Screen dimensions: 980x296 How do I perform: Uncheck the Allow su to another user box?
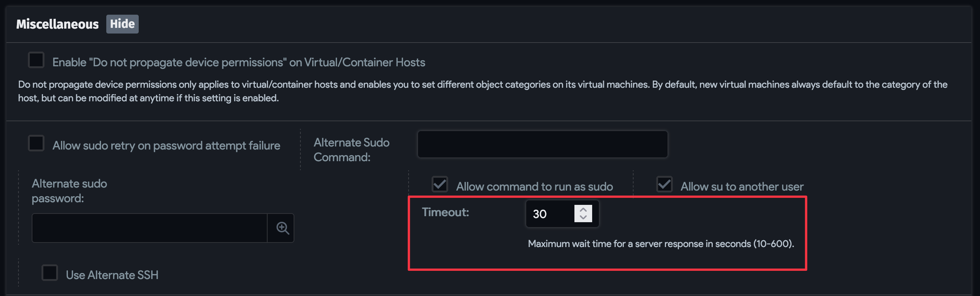coord(664,184)
